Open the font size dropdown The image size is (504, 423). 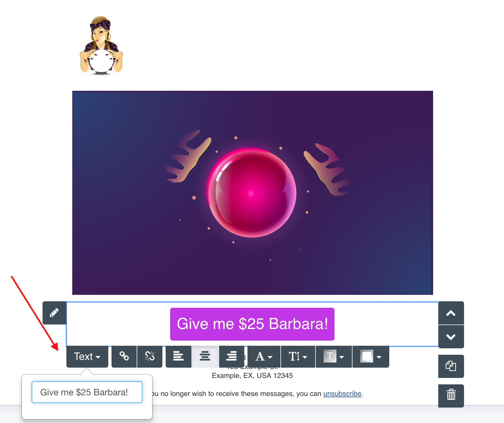tap(298, 356)
